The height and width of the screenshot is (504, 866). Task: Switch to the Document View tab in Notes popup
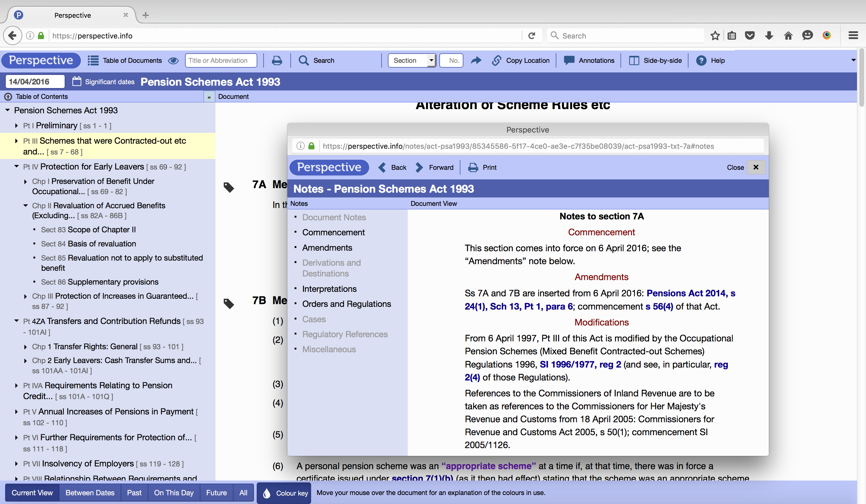point(434,203)
